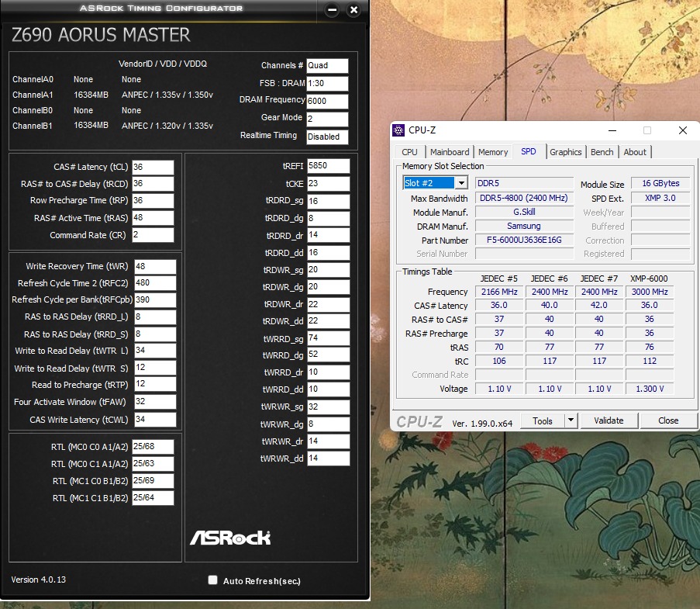Viewport: 700px width, 609px height.
Task: Click the RTL (MC1 C1 B1/B2) value field
Action: click(x=153, y=498)
